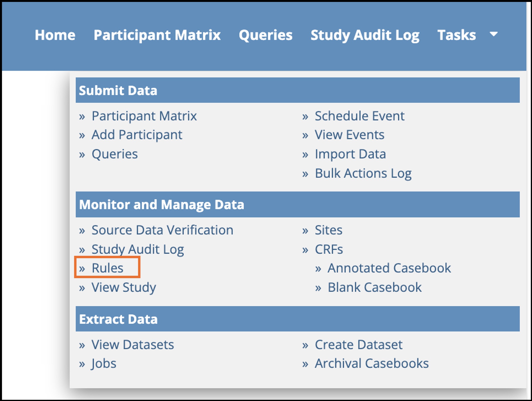Open Source Data Verification
Screen dimensions: 532x401
[162, 230]
